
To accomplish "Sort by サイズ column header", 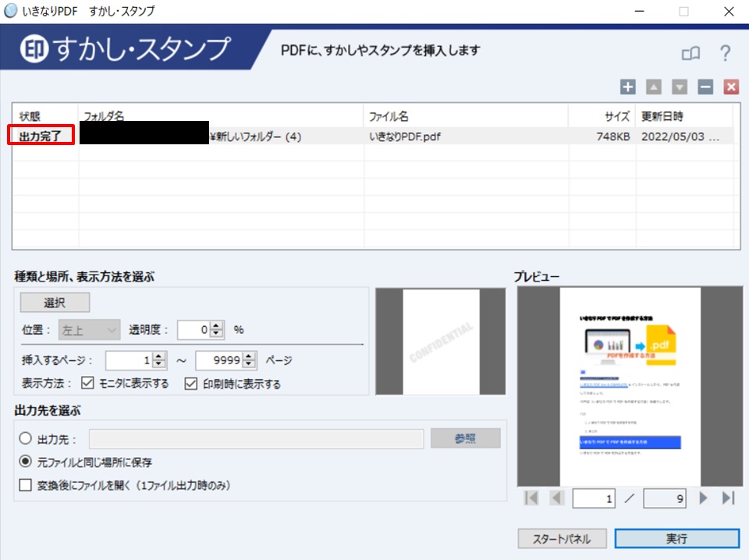I will click(x=602, y=116).
